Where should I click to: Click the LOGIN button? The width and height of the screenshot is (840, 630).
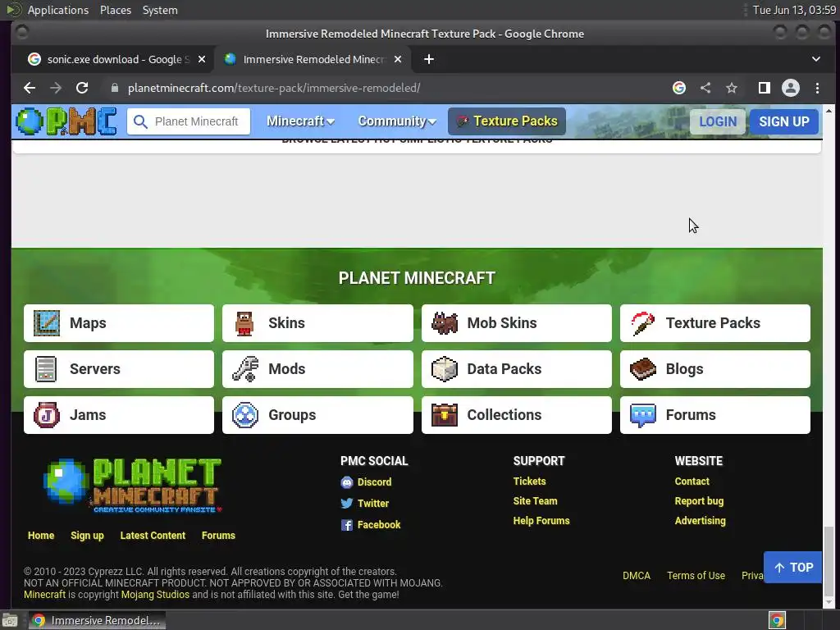tap(718, 121)
